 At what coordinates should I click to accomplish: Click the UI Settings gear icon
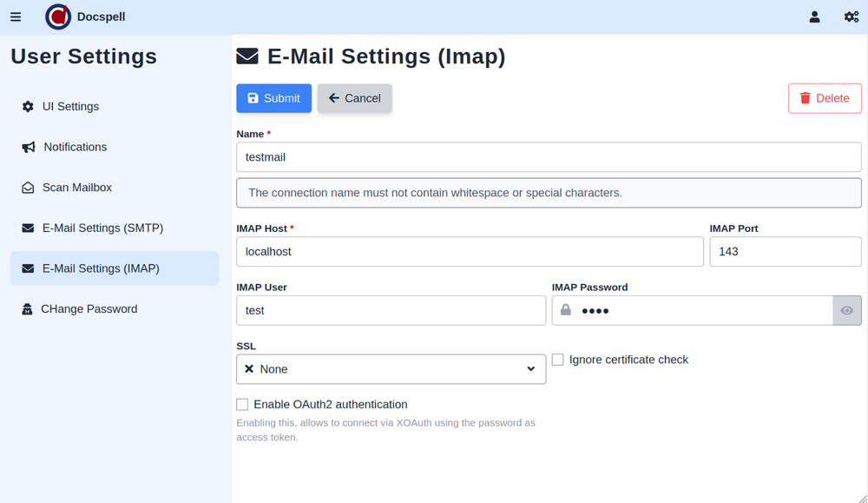coord(28,107)
